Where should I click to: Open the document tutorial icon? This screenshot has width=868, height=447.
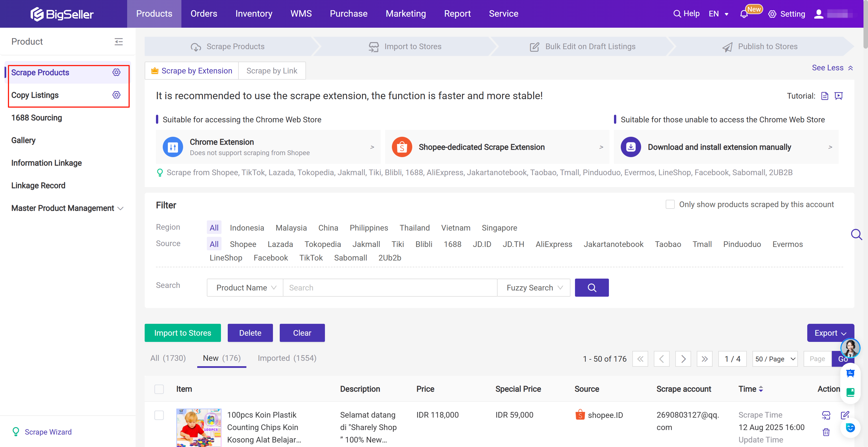pyautogui.click(x=825, y=96)
